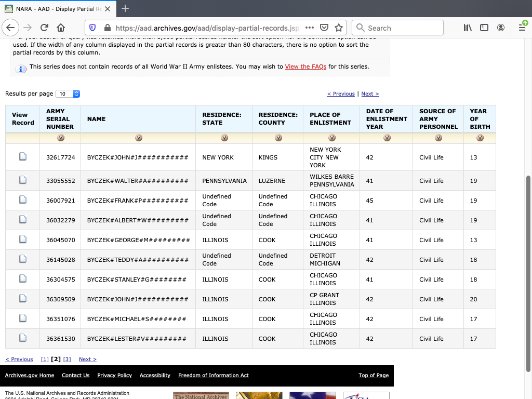532x399 pixels.
Task: View record icon for BYCZEK WALTER row
Action: tap(22, 180)
